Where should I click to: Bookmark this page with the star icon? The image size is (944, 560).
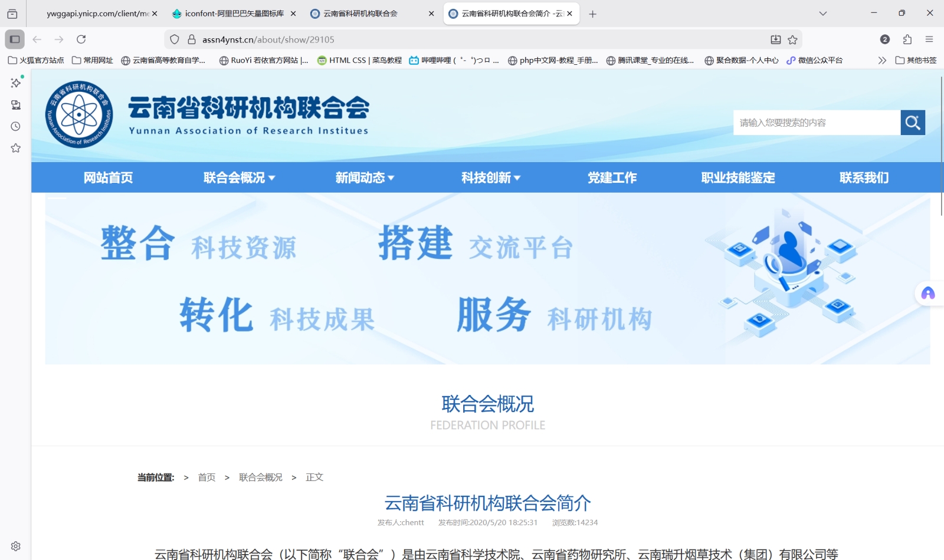[x=792, y=39]
